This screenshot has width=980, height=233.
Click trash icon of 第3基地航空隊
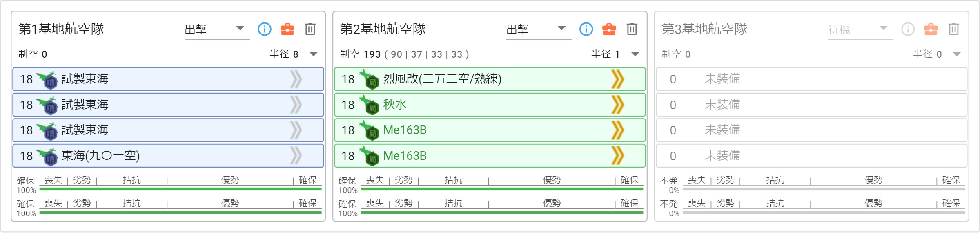coord(954,29)
